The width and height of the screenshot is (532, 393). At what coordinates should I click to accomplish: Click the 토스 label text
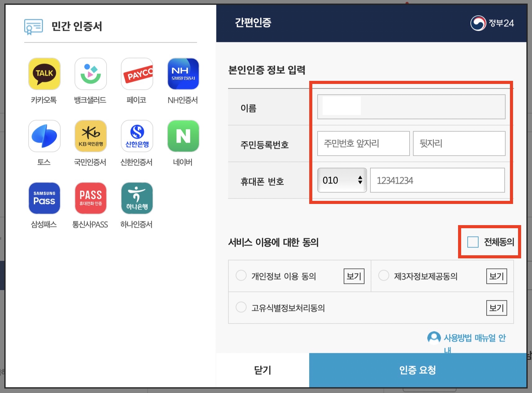44,162
